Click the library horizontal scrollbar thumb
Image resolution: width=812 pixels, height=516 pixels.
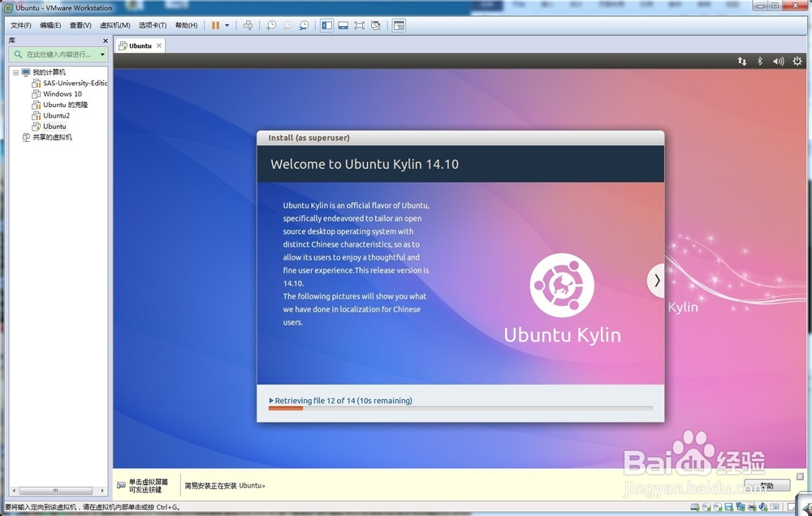click(x=55, y=491)
